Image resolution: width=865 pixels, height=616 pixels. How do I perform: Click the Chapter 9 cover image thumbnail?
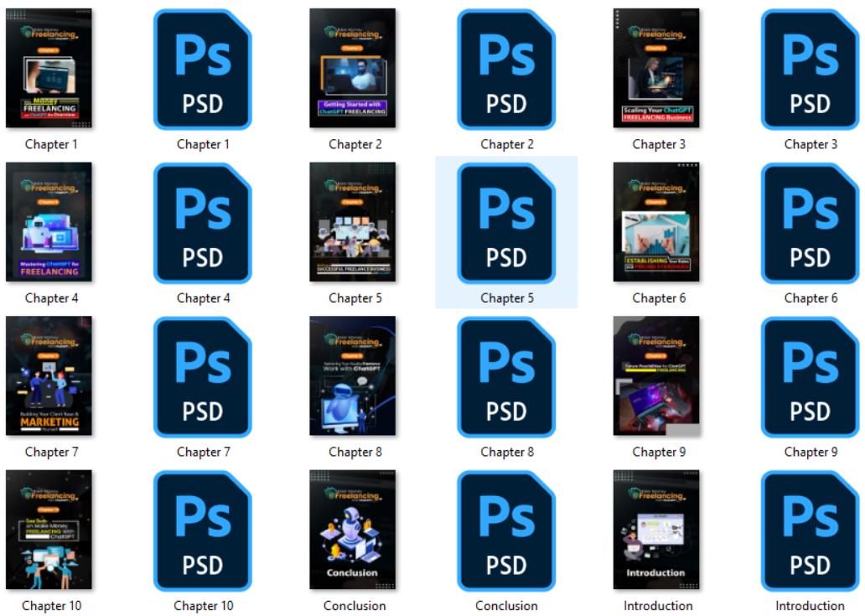click(657, 376)
